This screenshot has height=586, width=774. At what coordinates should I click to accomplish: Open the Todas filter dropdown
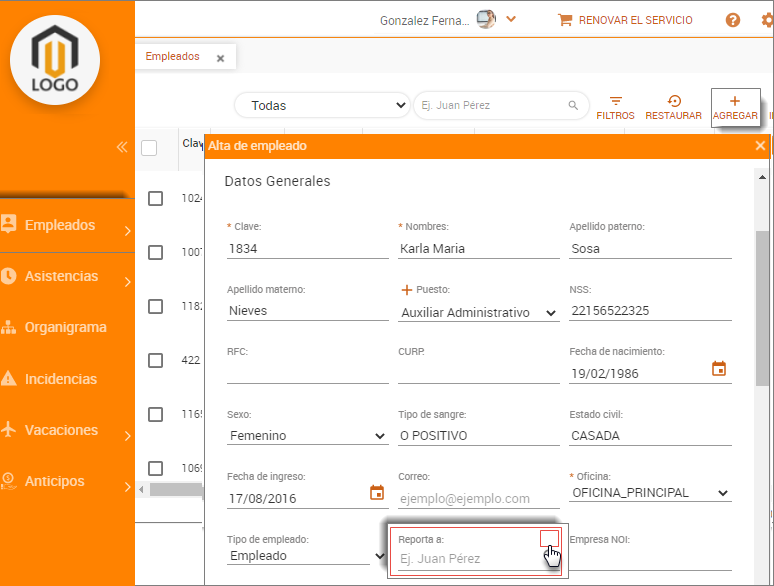322,105
